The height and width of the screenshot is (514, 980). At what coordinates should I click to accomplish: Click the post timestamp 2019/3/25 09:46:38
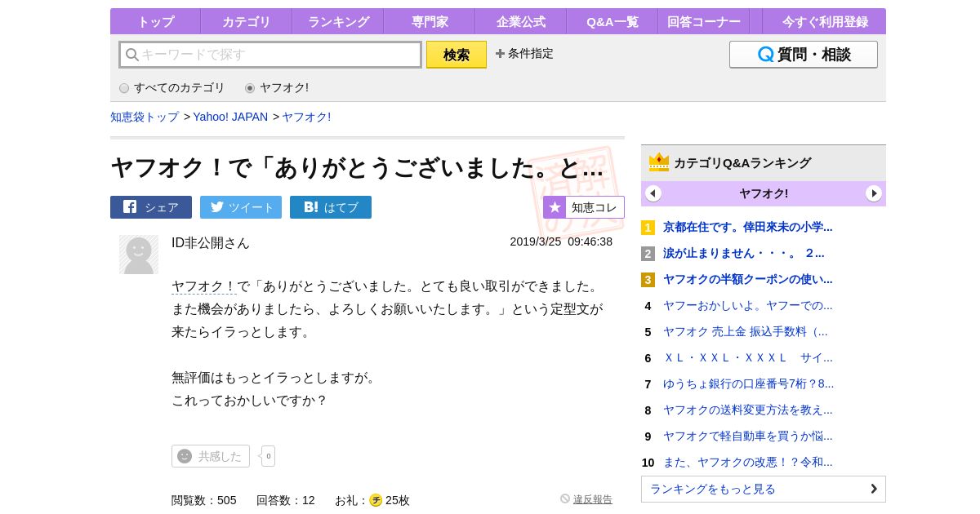(561, 241)
